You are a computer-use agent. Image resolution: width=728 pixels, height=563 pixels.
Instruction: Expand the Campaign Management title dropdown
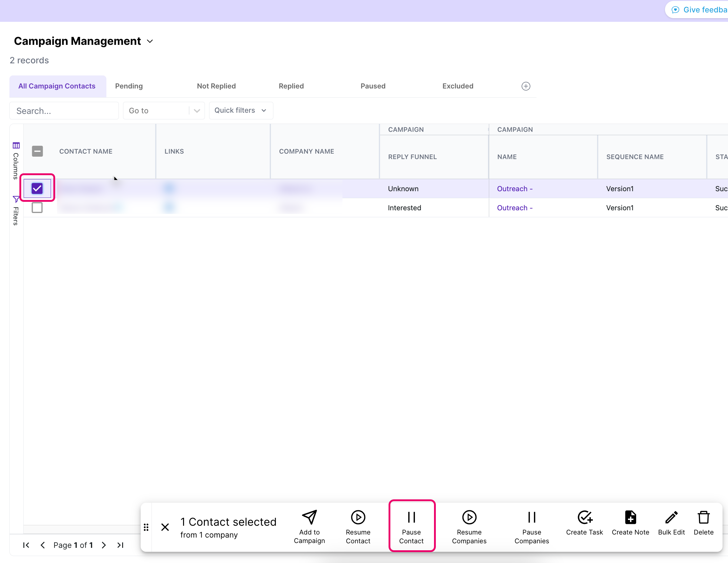tap(150, 41)
